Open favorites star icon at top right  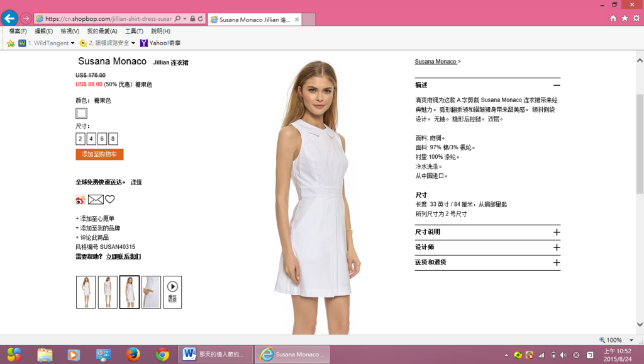coord(625,18)
